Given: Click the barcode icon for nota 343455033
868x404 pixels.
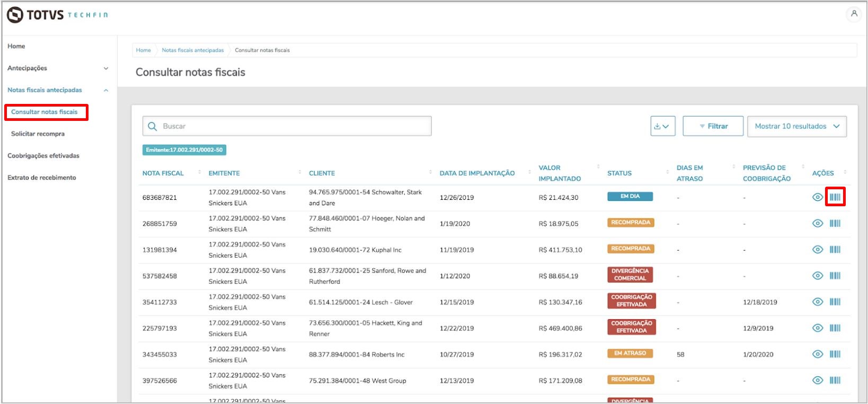Looking at the screenshot, I should (x=835, y=354).
